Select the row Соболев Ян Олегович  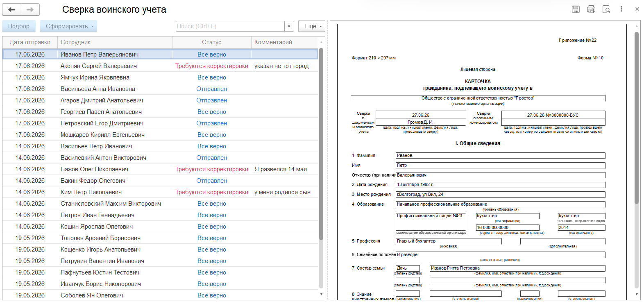click(160, 295)
